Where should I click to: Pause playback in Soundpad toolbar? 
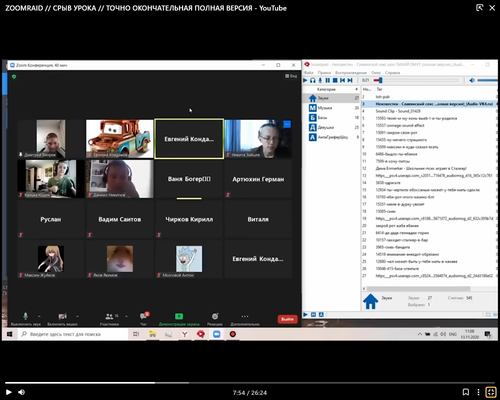tap(328, 80)
